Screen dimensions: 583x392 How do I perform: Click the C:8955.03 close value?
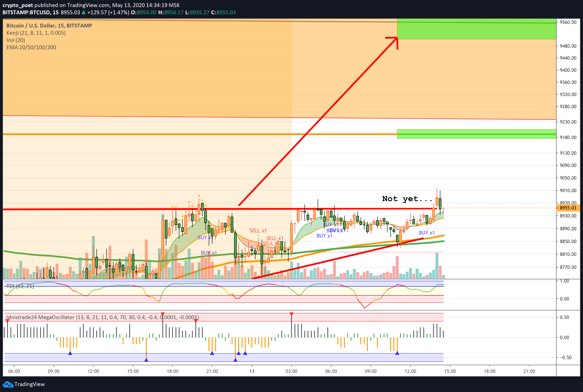pos(223,13)
